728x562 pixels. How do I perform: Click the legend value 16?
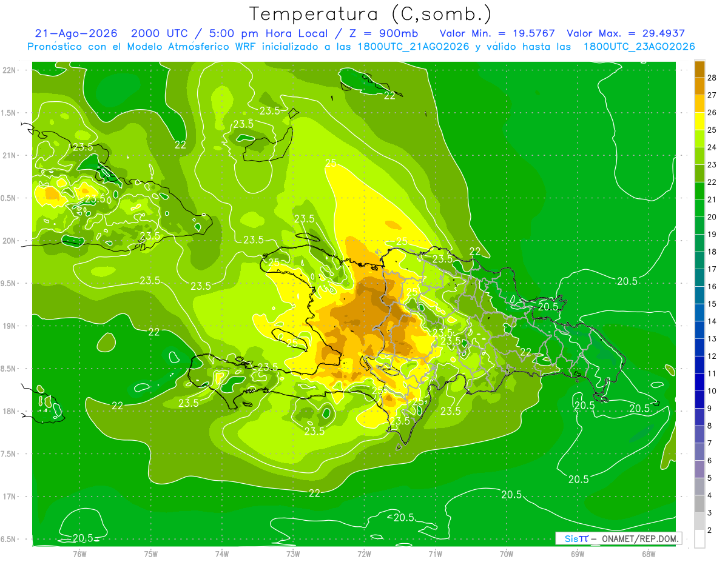tap(712, 287)
